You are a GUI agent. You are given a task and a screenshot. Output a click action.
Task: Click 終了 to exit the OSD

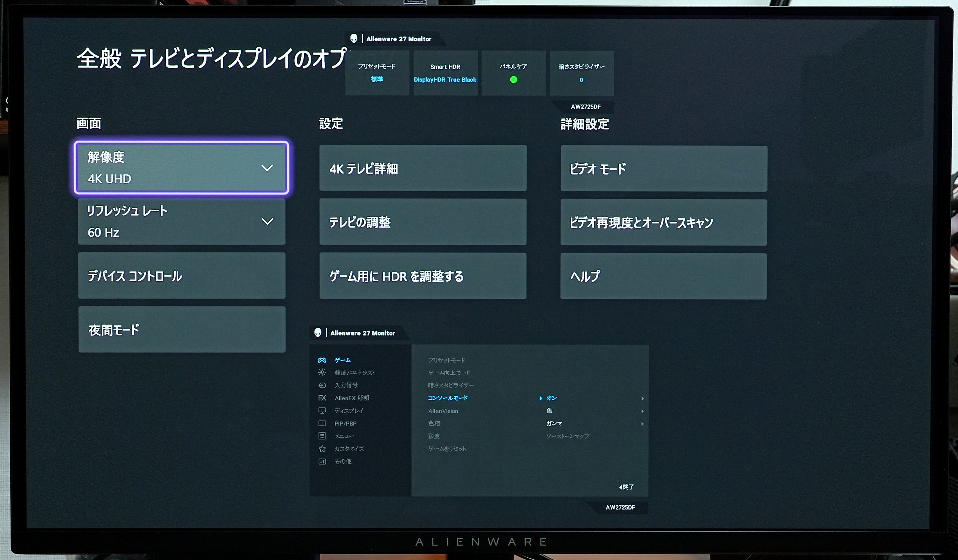pyautogui.click(x=626, y=487)
